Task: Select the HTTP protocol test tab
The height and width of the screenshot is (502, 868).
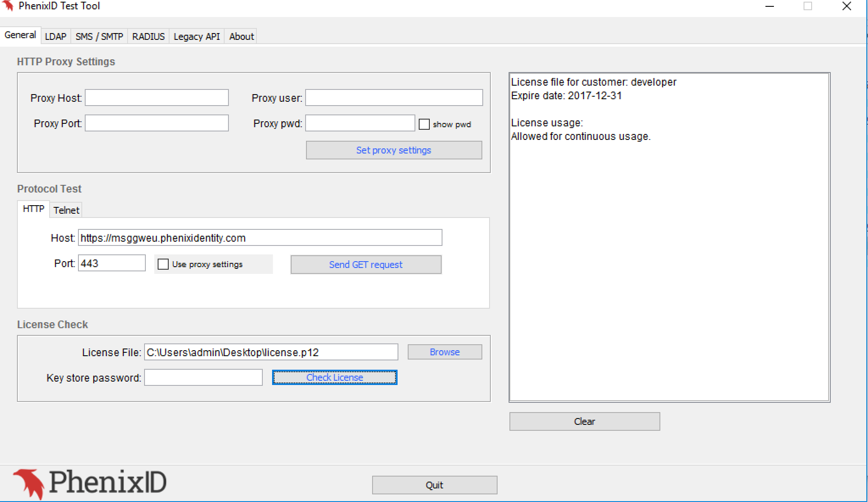Action: [x=33, y=209]
